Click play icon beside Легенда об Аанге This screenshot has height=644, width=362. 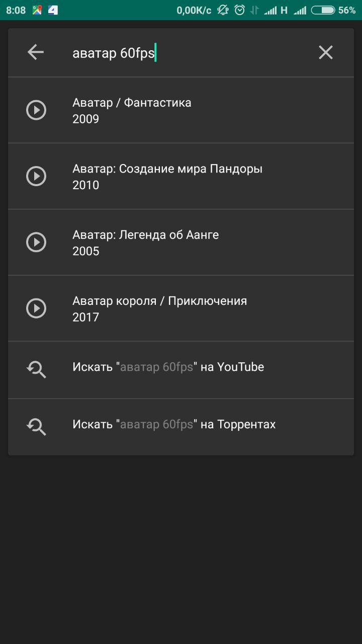36,242
